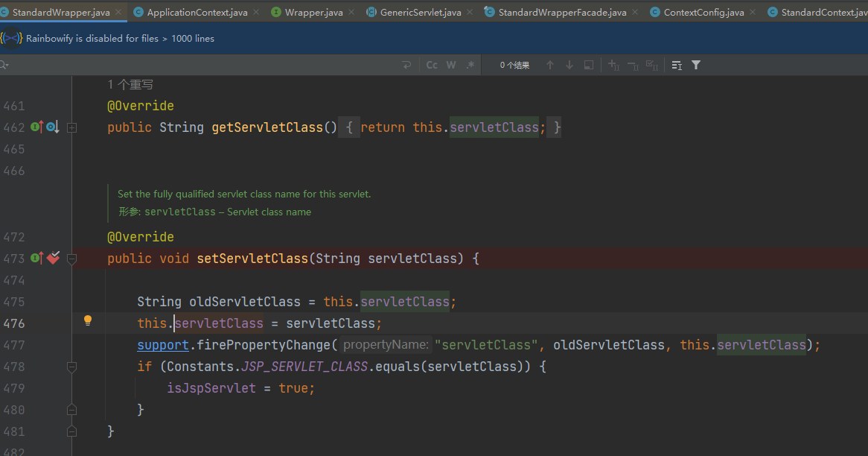The image size is (868, 456).
Task: Click the fold end marker on line 480
Action: tap(72, 410)
